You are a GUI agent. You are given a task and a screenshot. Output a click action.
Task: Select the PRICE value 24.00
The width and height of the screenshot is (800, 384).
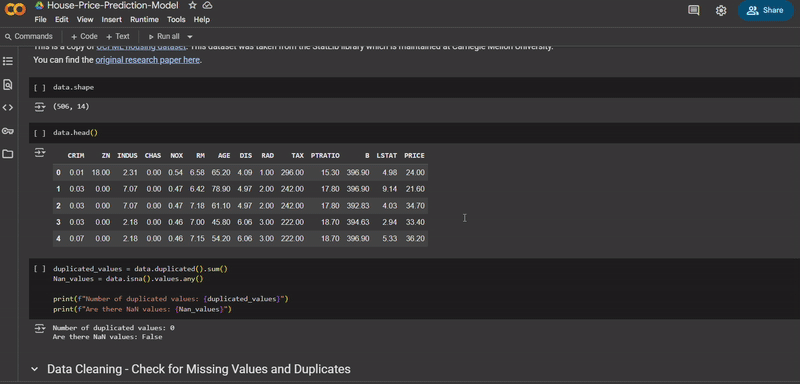pyautogui.click(x=415, y=173)
